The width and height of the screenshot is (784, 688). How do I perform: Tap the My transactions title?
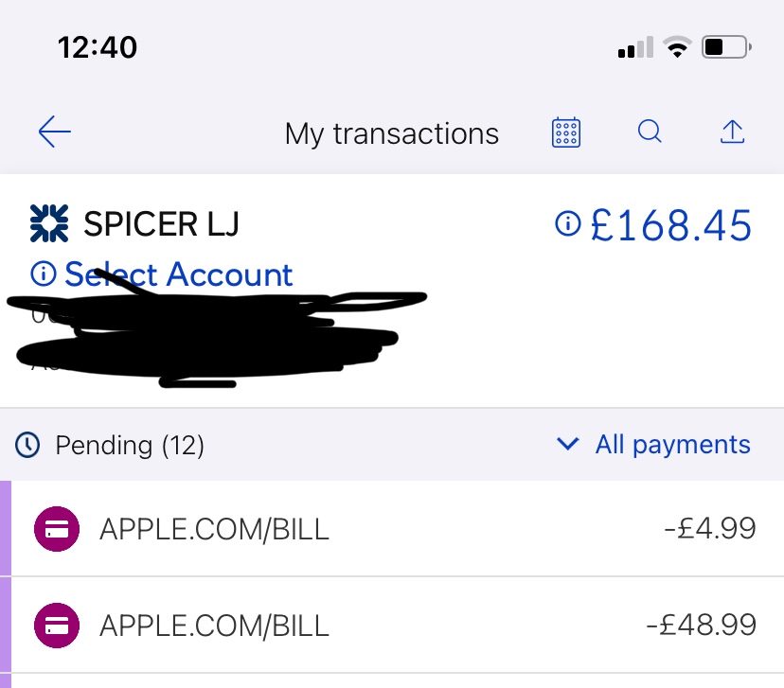[x=391, y=133]
